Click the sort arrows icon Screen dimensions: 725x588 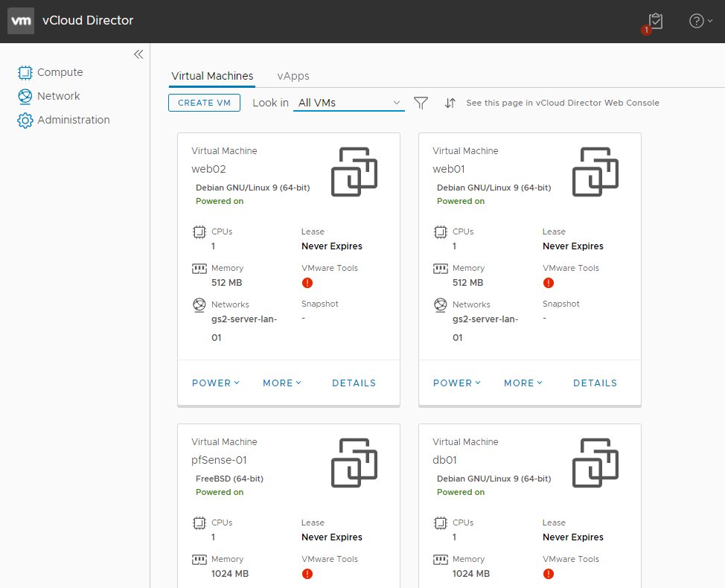[450, 103]
